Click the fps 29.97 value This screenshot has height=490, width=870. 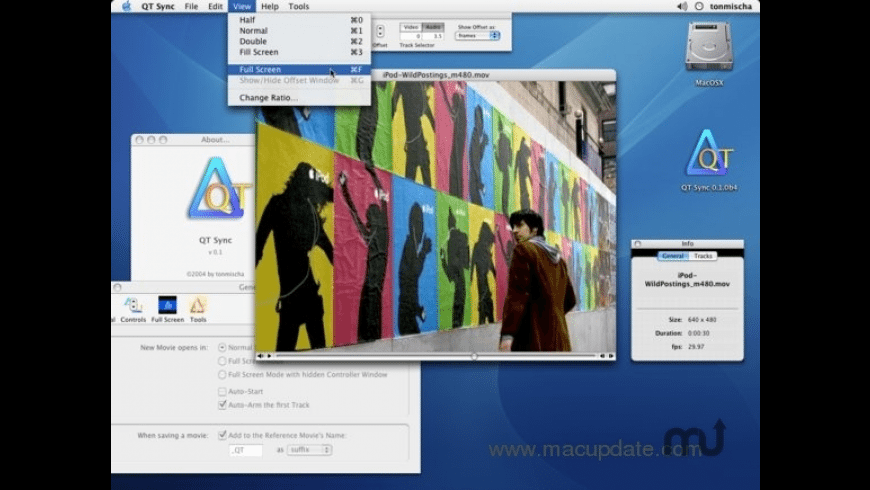pyautogui.click(x=696, y=346)
